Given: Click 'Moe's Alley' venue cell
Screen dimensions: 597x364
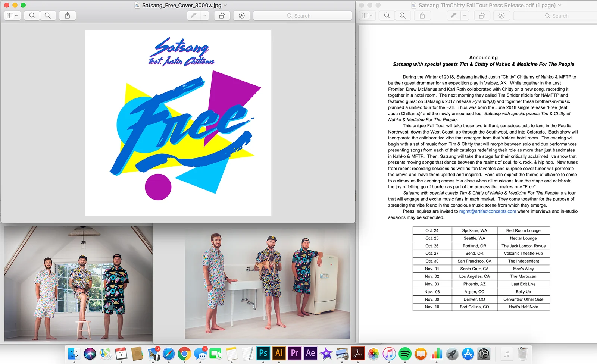Looking at the screenshot, I should coord(523,269).
